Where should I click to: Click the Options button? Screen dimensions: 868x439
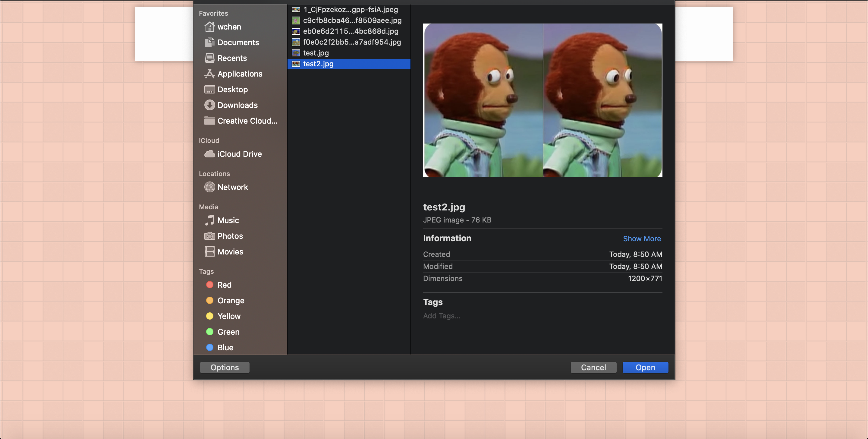[x=225, y=368]
